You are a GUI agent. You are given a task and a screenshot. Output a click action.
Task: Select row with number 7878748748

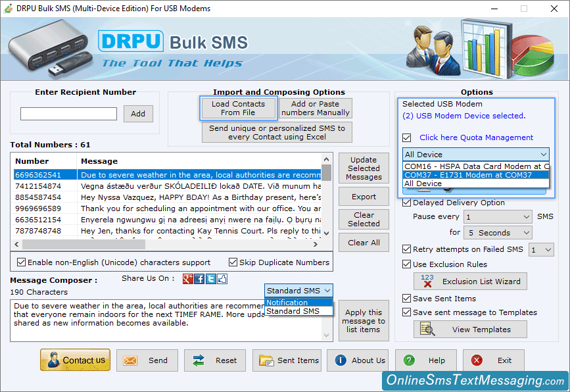coord(168,232)
